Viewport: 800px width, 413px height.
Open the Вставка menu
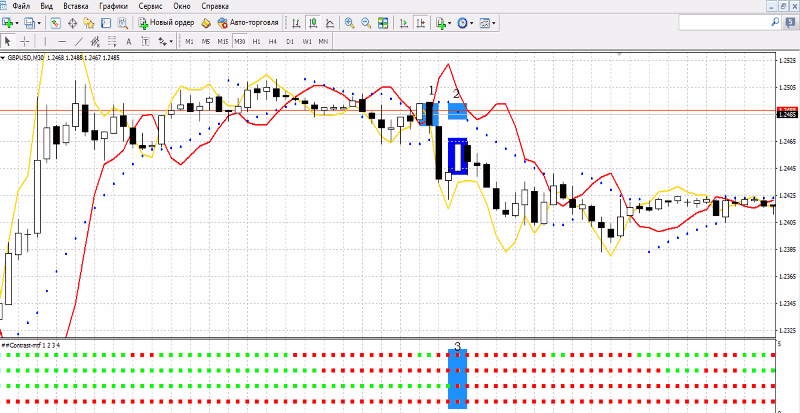click(76, 7)
